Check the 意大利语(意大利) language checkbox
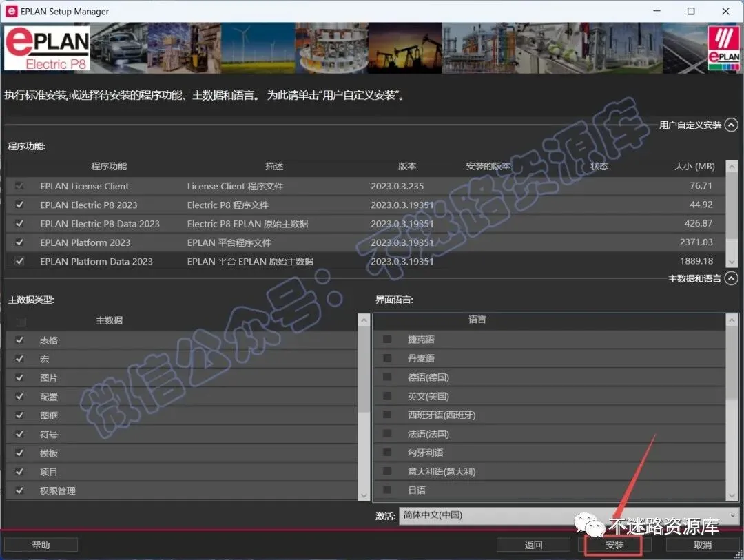 (387, 470)
